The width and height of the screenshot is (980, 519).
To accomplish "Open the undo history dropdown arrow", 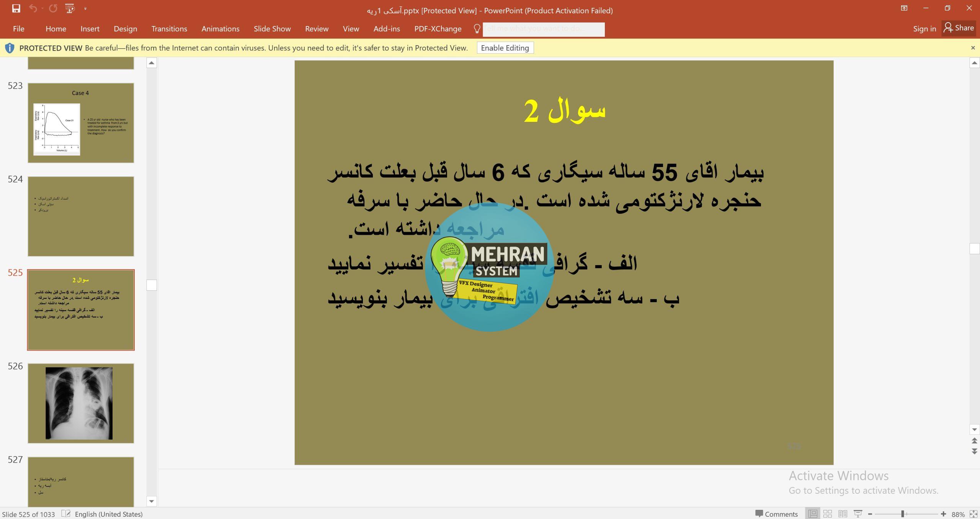I will [x=42, y=8].
